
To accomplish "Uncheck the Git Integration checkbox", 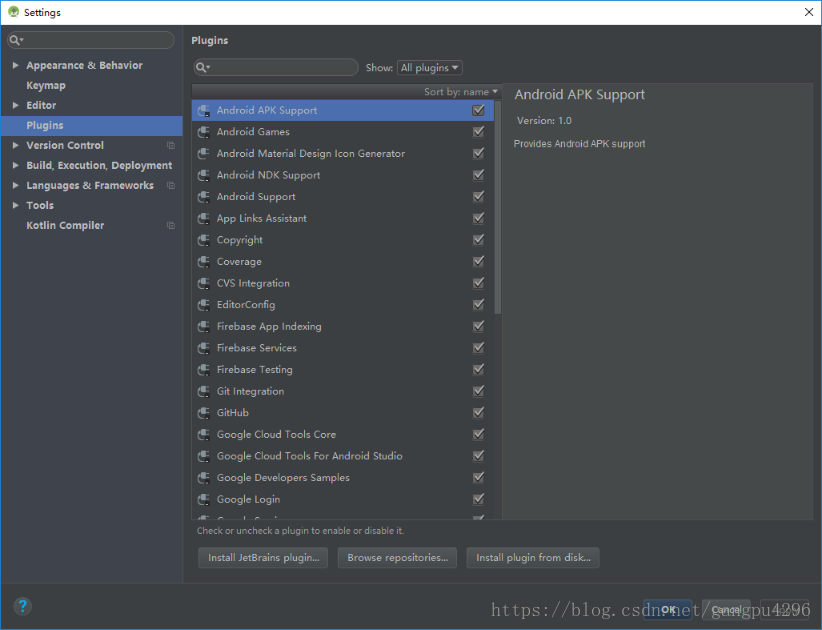I will coord(478,391).
